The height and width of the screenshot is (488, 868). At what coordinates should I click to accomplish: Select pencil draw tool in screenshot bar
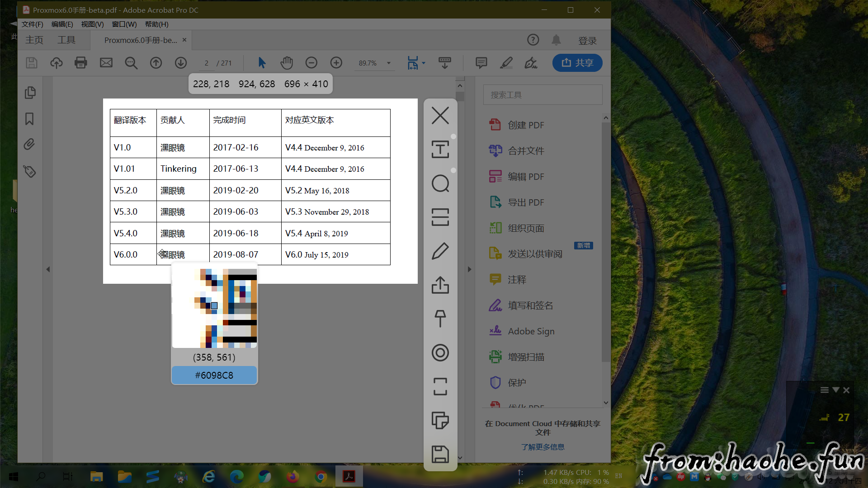tap(440, 251)
